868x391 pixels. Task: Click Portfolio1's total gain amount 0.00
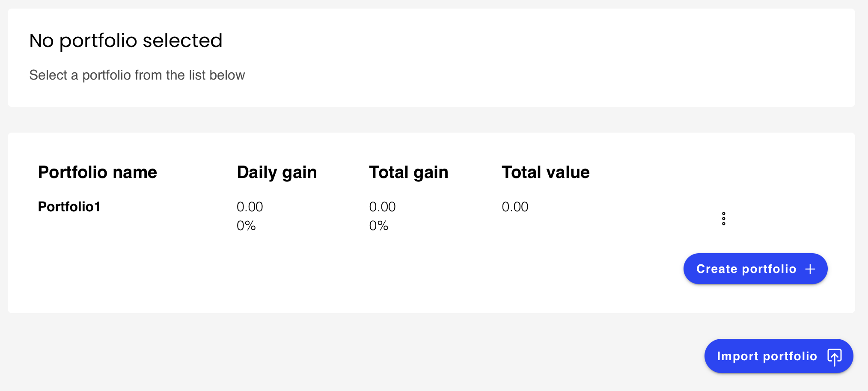382,207
